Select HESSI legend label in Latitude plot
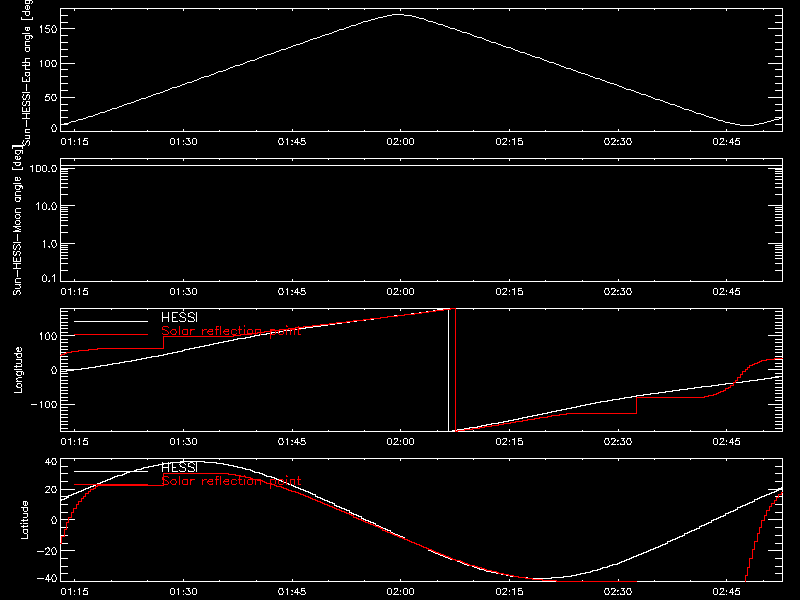 coord(179,467)
